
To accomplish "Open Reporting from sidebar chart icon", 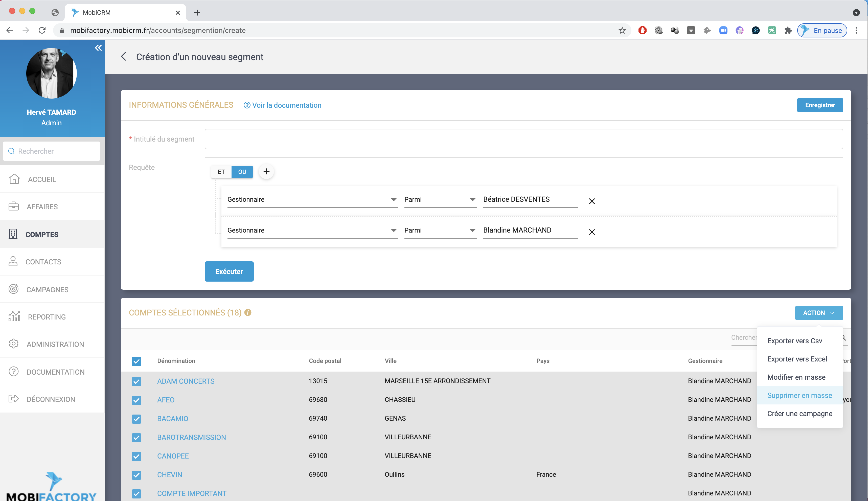I will (14, 316).
